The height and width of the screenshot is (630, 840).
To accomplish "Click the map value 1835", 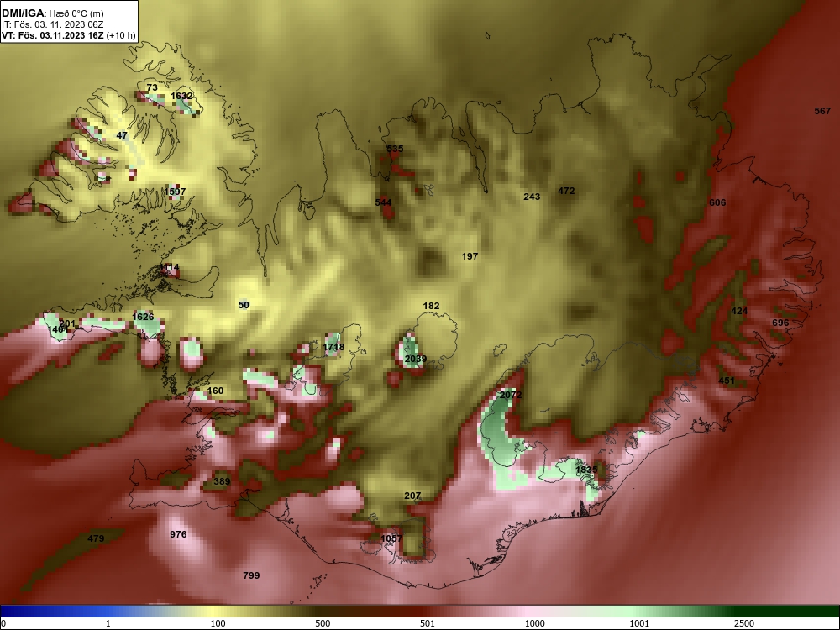I will (x=586, y=470).
